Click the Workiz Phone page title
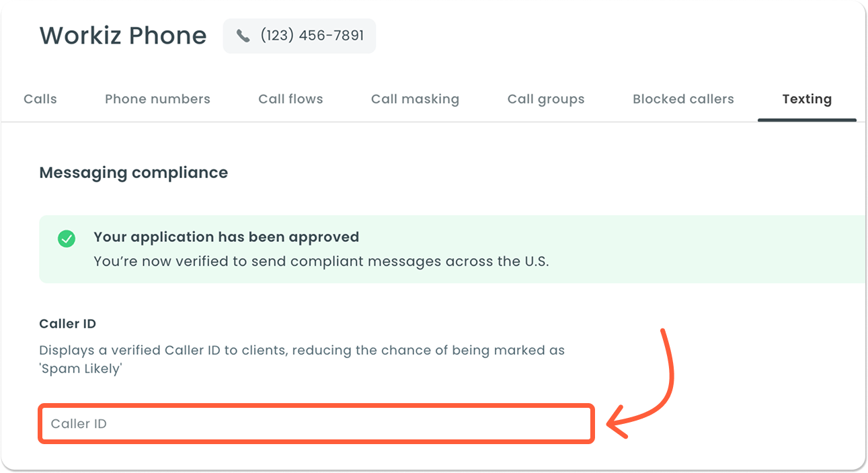Screen dimensions: 868x473 123,36
